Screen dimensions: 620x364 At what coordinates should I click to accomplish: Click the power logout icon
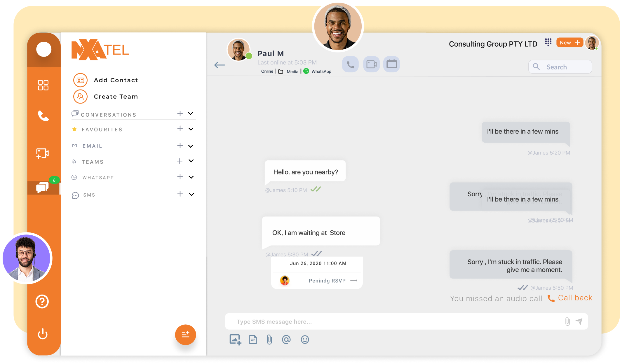click(x=43, y=334)
